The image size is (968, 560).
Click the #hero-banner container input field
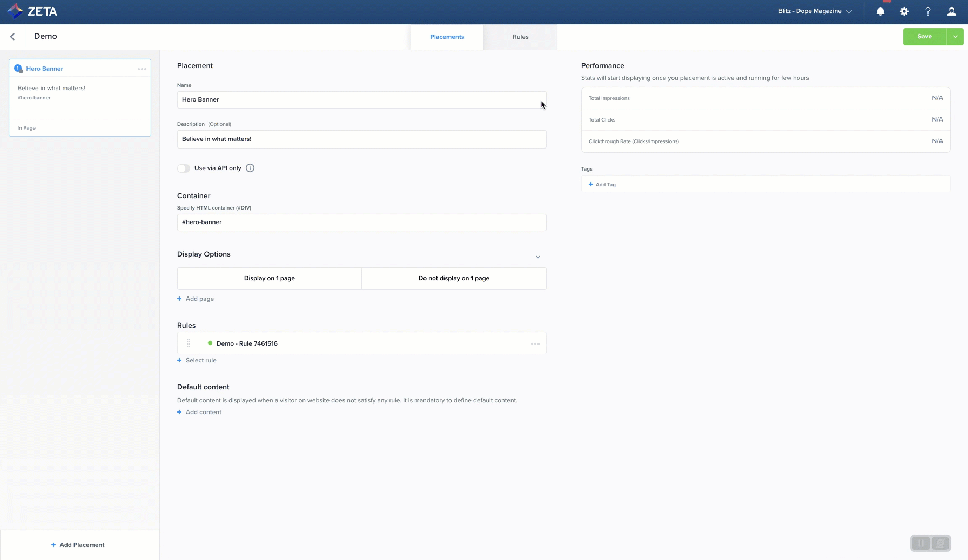point(361,222)
